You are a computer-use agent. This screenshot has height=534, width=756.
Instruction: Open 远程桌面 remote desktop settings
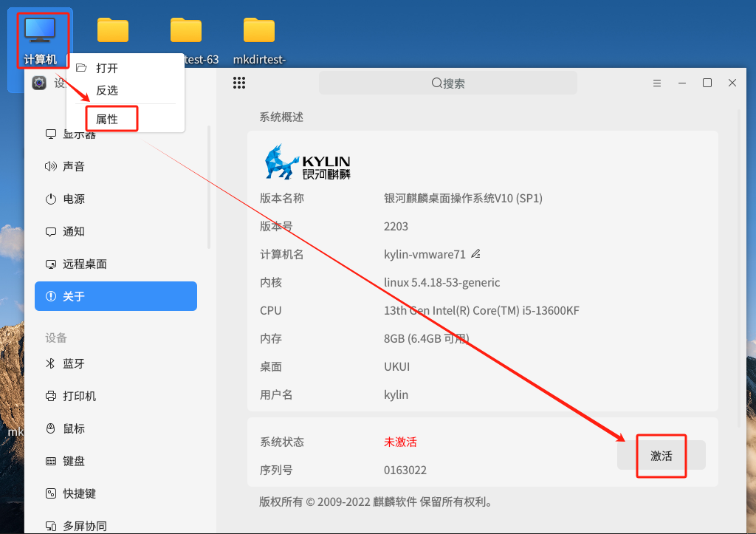coord(84,264)
